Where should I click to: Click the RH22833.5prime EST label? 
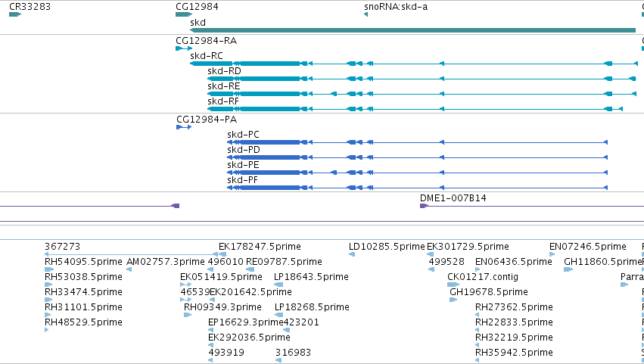[514, 322]
